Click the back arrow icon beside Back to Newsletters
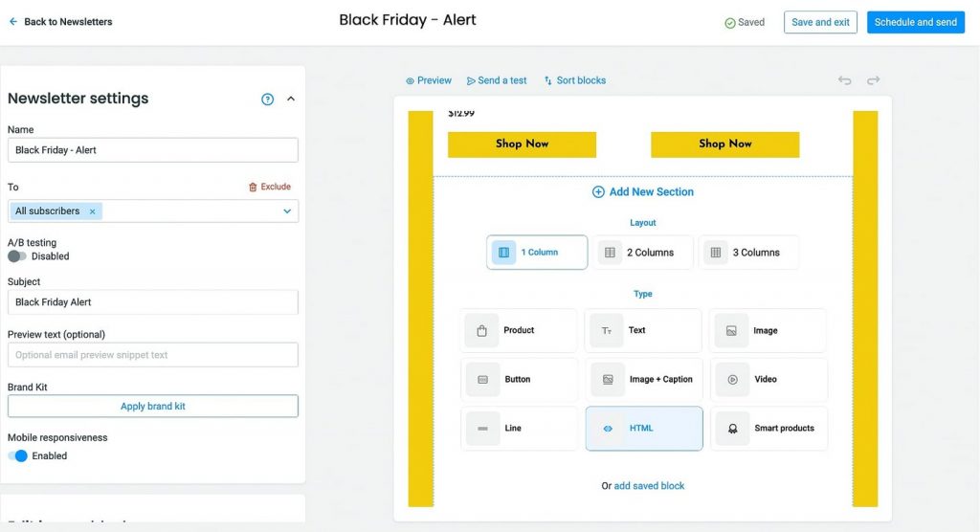 13,21
